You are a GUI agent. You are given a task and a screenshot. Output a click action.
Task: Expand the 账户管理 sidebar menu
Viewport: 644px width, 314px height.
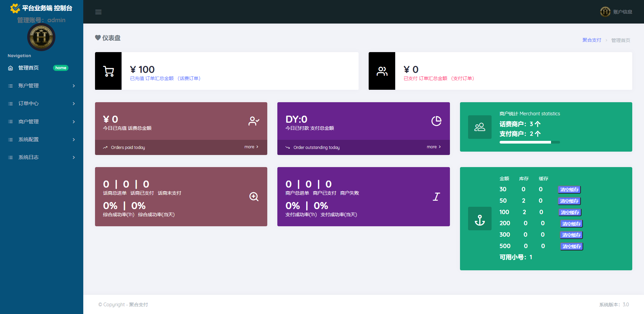41,86
